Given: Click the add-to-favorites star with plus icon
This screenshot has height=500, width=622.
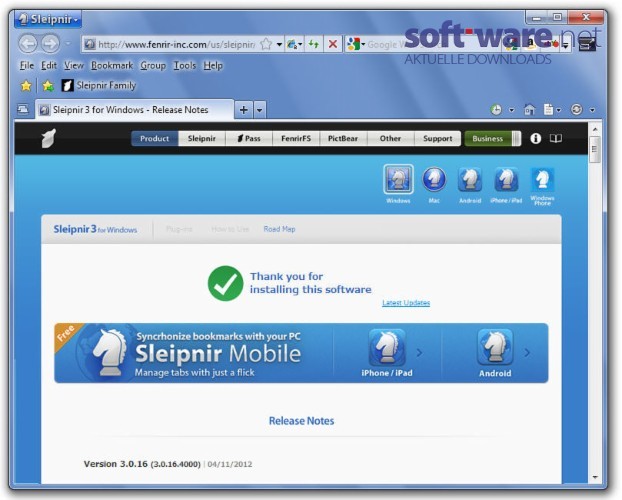Looking at the screenshot, I should (48, 85).
